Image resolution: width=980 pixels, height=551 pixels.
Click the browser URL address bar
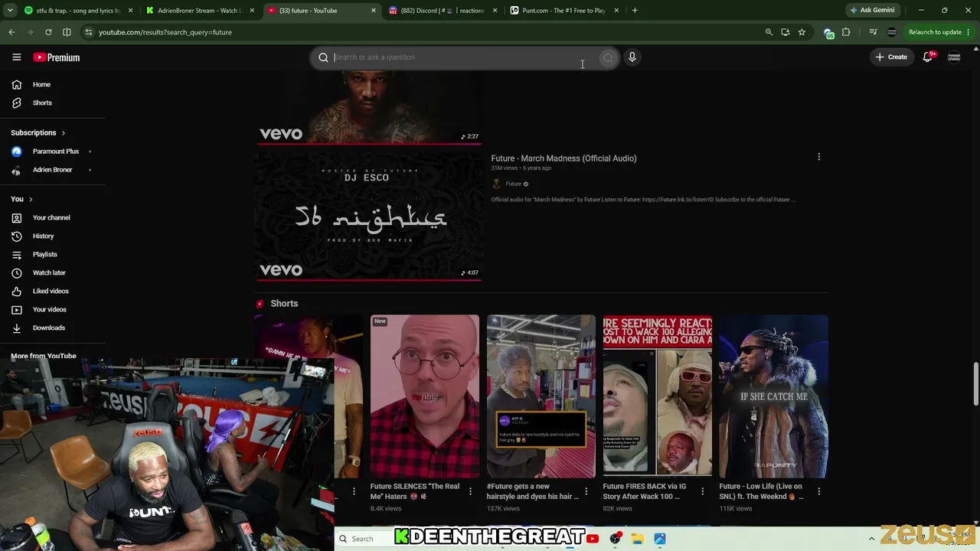click(x=429, y=32)
